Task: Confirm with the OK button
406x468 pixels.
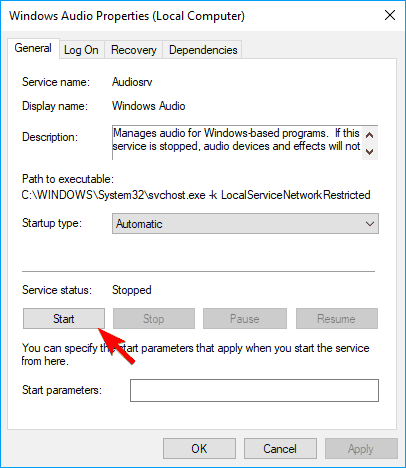Action: pyautogui.click(x=199, y=449)
